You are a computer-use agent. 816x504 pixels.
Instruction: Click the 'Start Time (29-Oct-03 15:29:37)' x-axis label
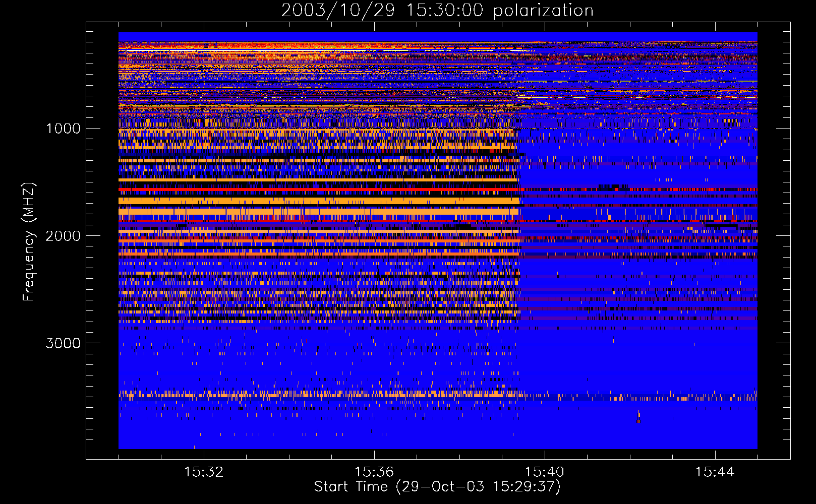[x=437, y=487]
